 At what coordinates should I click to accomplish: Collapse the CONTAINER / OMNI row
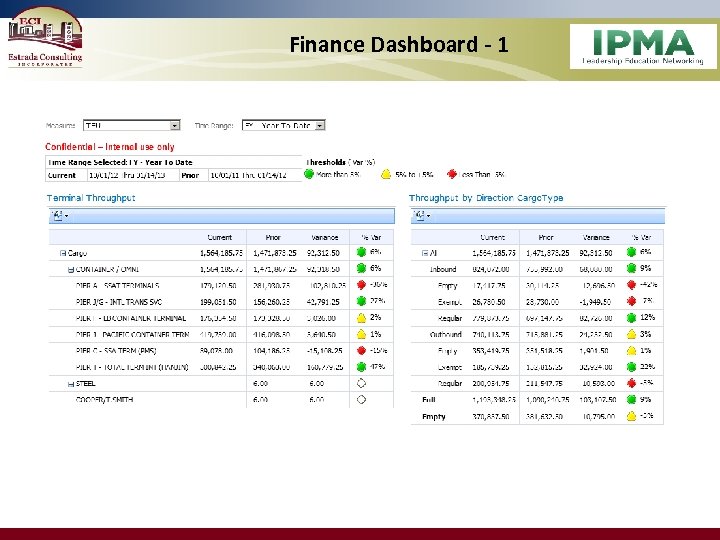(71, 270)
